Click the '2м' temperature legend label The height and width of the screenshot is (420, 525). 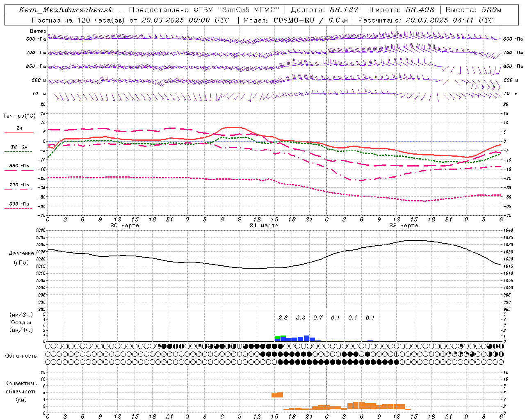tap(19, 128)
